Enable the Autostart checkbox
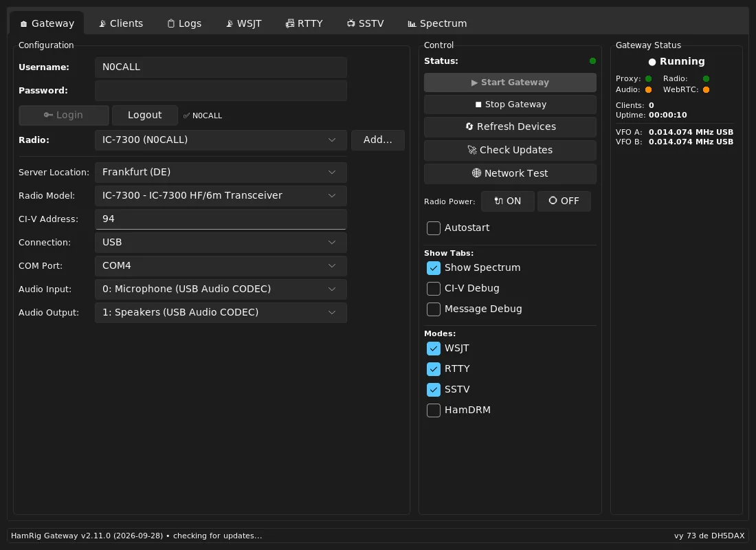 (434, 228)
